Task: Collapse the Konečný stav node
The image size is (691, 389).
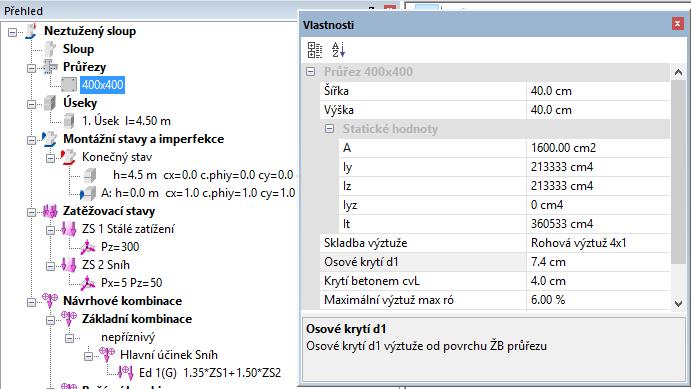Action: [50, 158]
